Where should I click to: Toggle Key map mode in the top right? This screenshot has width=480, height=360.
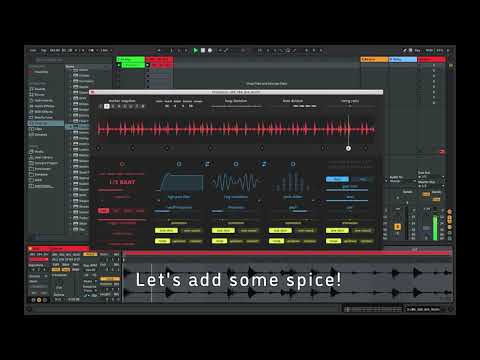(x=417, y=50)
